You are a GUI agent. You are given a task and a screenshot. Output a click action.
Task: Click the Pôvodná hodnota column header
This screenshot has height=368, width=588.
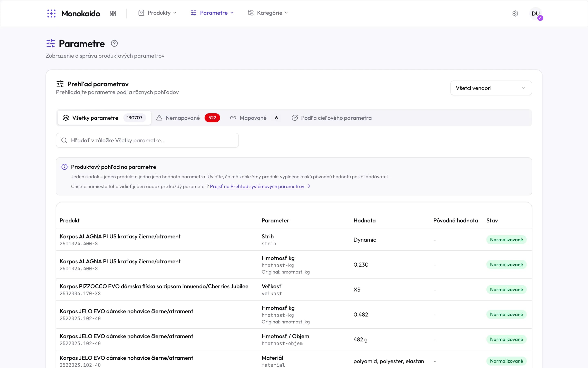(x=455, y=221)
